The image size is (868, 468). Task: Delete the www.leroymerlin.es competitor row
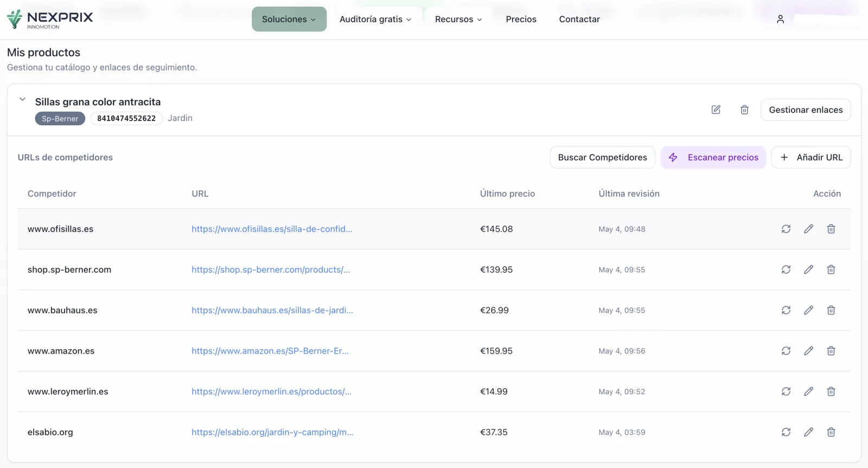(831, 392)
